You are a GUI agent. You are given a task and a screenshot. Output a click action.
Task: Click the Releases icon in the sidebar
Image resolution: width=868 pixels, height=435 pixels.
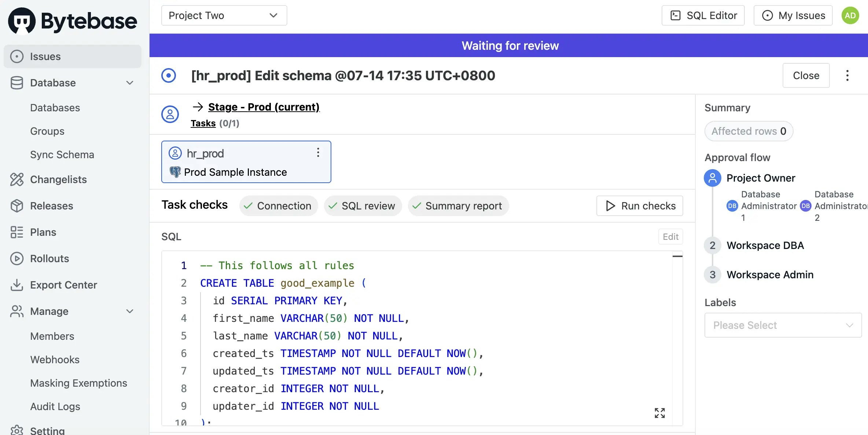pos(16,206)
